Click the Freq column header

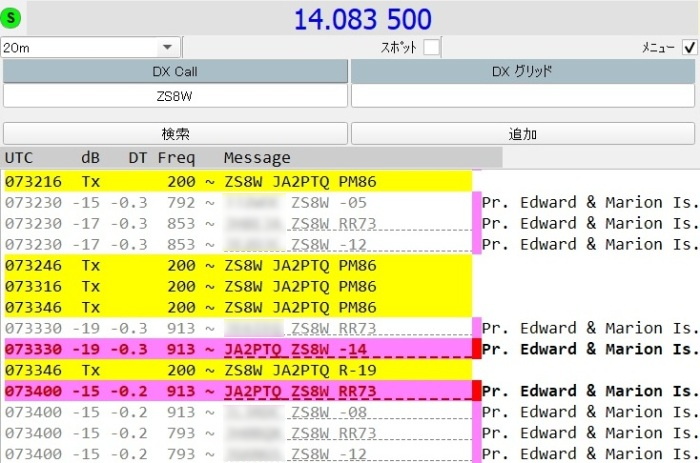(176, 158)
